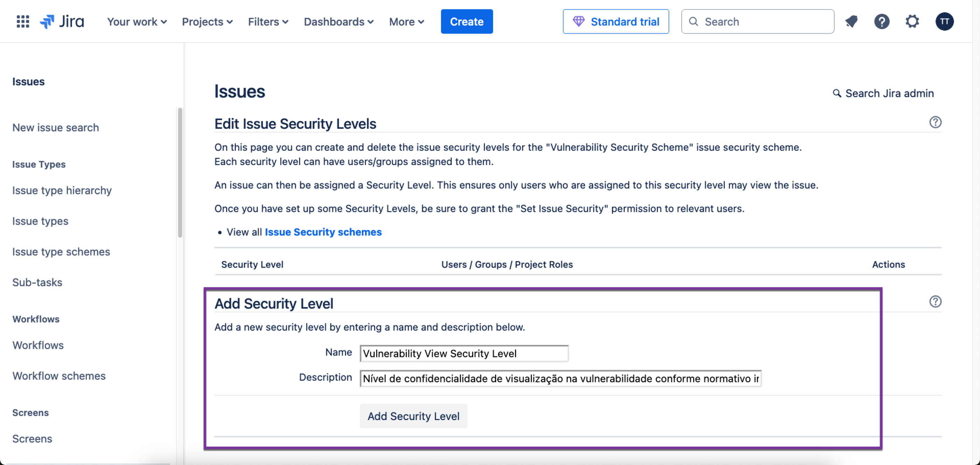Open the TT profile avatar
The width and height of the screenshot is (980, 465).
tap(944, 22)
